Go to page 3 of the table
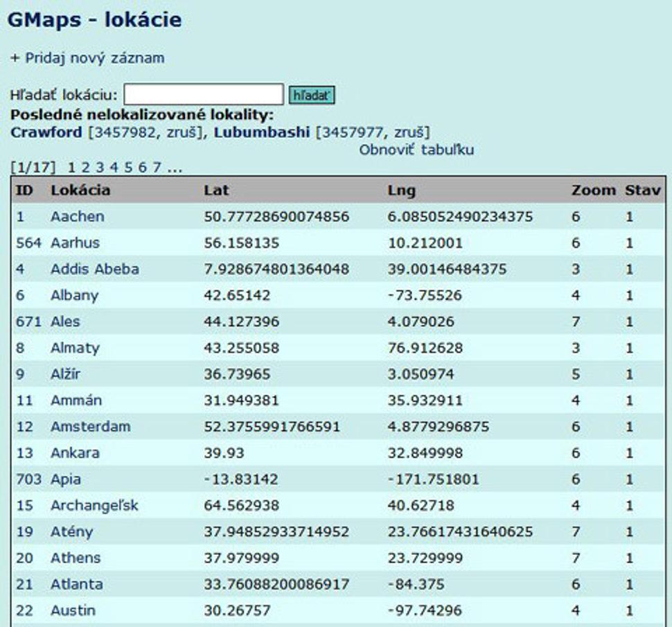The width and height of the screenshot is (672, 627). pos(100,167)
